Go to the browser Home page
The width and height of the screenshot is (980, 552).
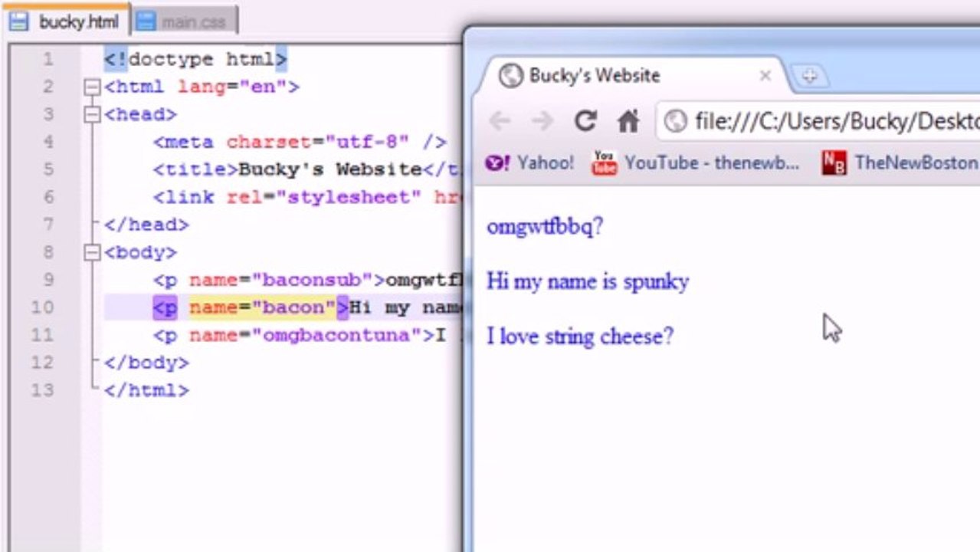(x=628, y=121)
